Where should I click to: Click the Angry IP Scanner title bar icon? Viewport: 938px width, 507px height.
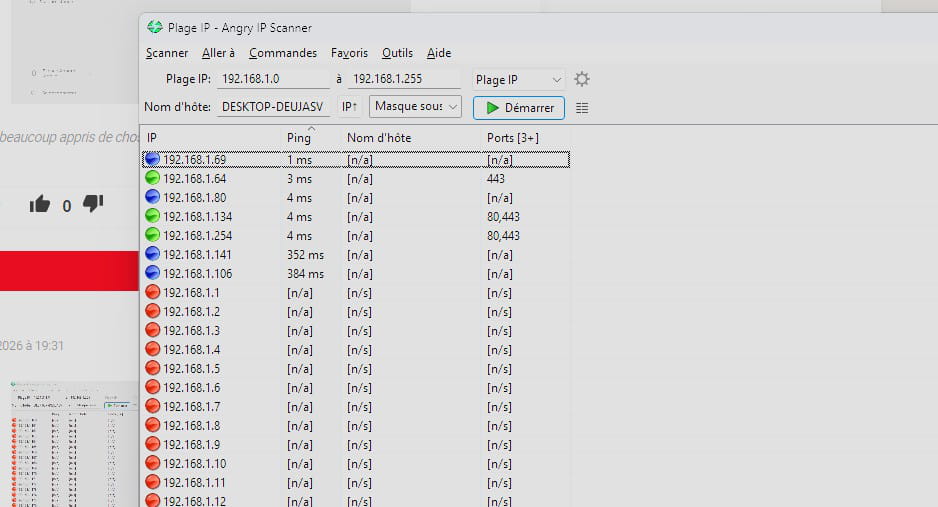(154, 27)
